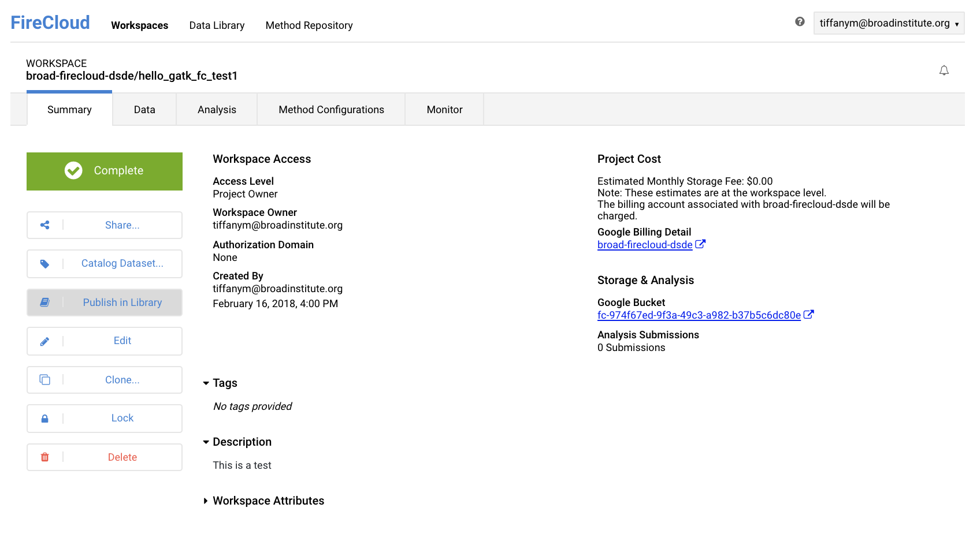
Task: Click the Workspace Owner email address
Action: (x=278, y=225)
